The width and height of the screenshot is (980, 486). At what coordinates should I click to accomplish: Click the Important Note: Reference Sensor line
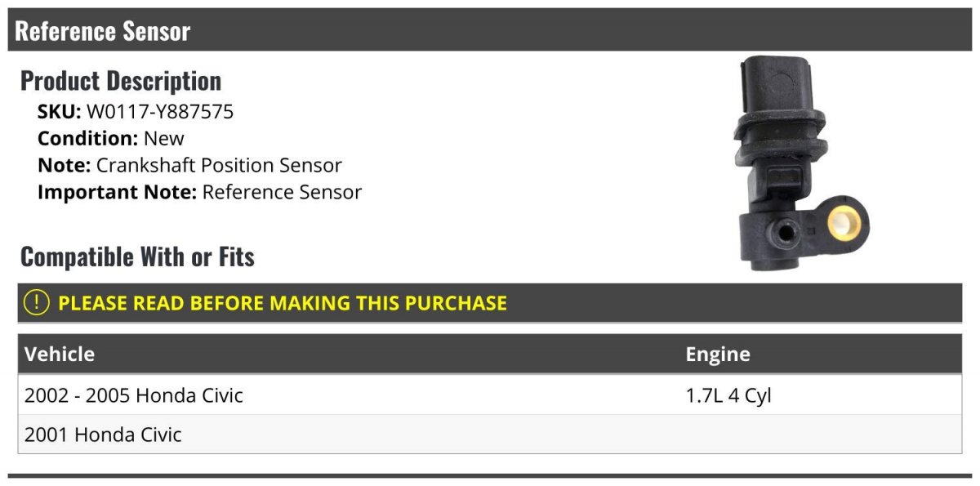pos(199,193)
